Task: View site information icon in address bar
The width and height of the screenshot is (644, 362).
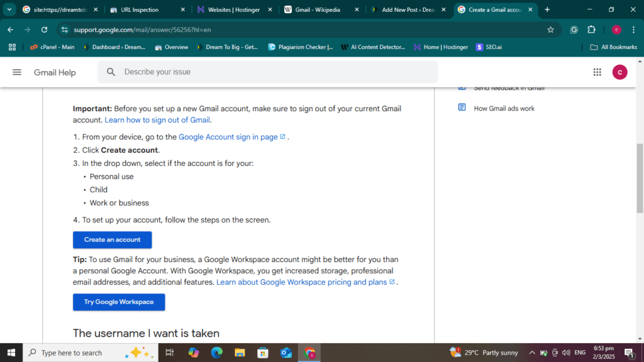Action: click(x=65, y=30)
